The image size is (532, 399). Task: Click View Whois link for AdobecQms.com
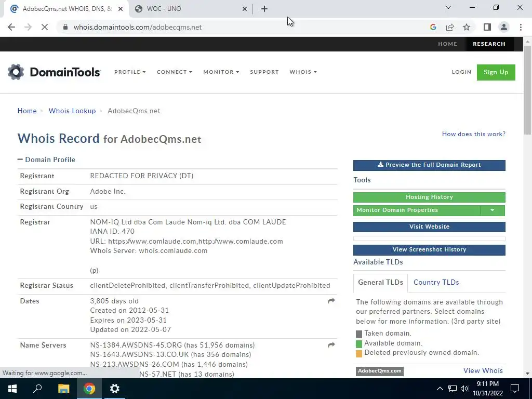[483, 370]
